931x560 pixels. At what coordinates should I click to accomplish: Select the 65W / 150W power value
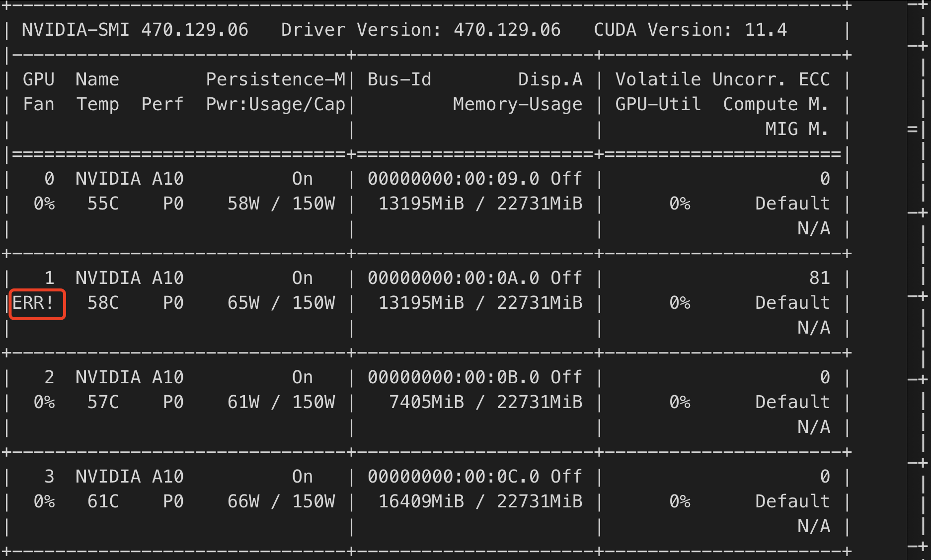[x=281, y=303]
